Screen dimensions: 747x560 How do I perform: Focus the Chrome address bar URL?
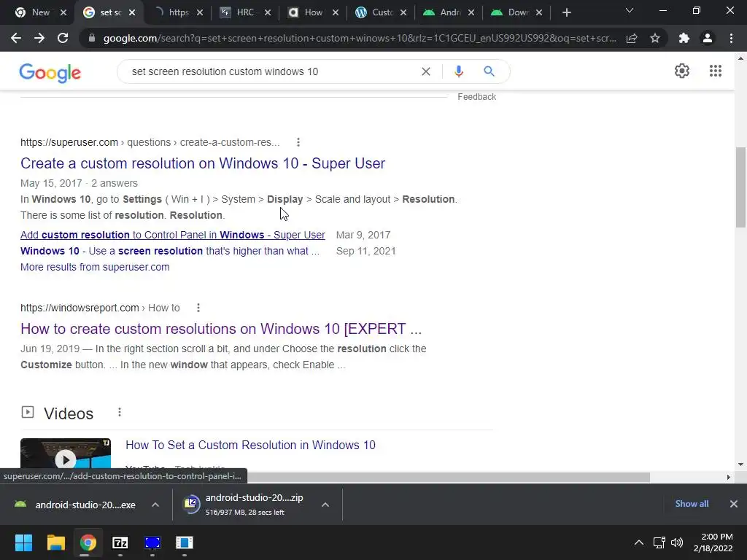coord(360,38)
